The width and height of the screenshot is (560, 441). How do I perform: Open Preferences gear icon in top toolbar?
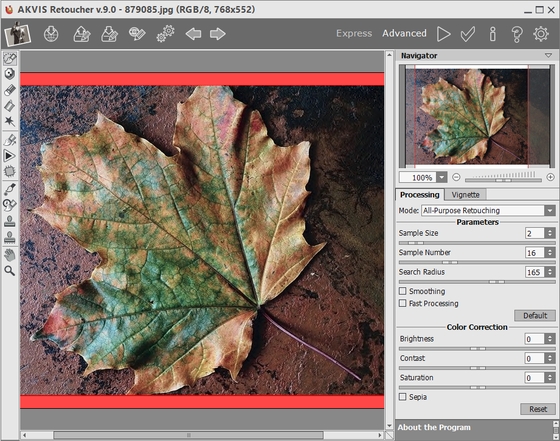tap(541, 34)
